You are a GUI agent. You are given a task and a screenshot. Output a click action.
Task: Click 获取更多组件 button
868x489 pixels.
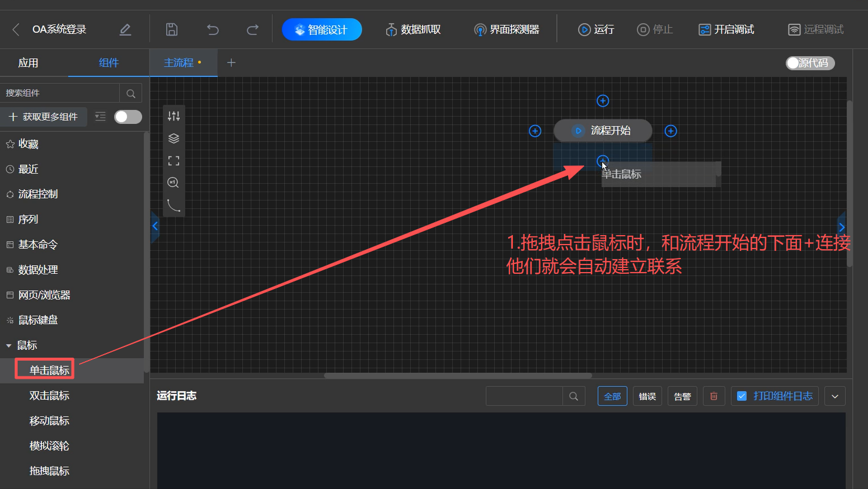pos(43,117)
